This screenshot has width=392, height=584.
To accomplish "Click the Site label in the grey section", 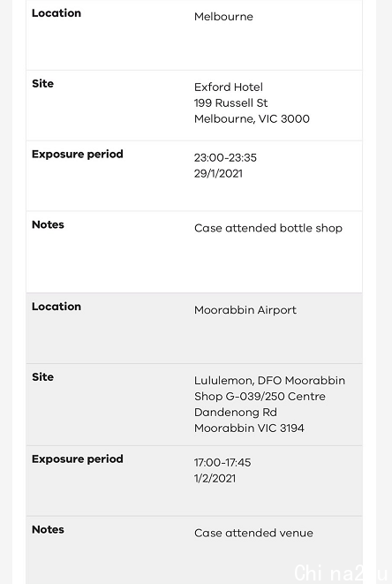I will tap(42, 377).
